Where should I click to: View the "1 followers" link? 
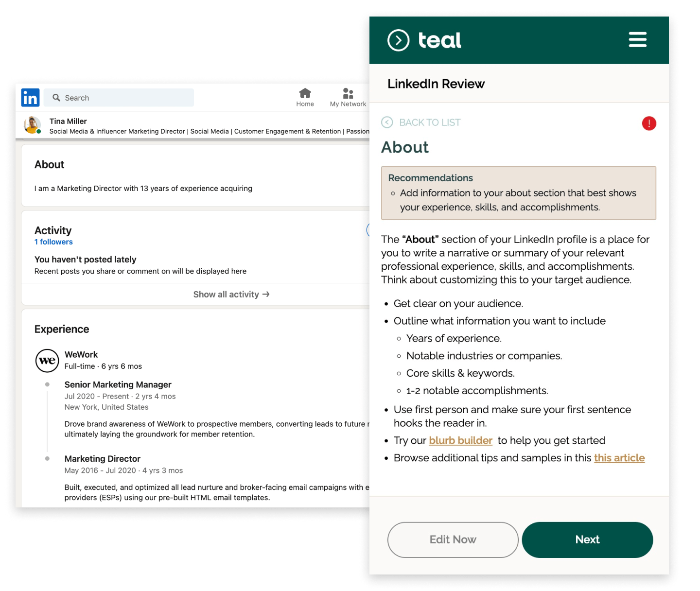click(x=53, y=242)
